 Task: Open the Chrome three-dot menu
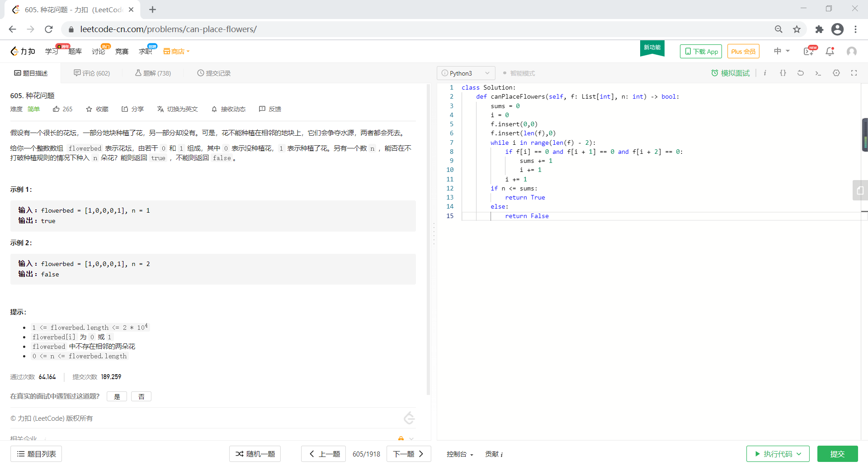tap(855, 29)
